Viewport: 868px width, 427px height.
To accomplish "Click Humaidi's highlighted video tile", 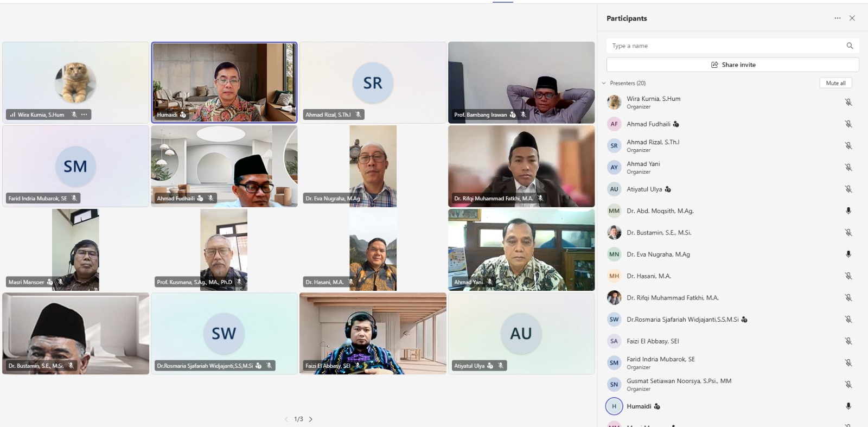I will (224, 82).
